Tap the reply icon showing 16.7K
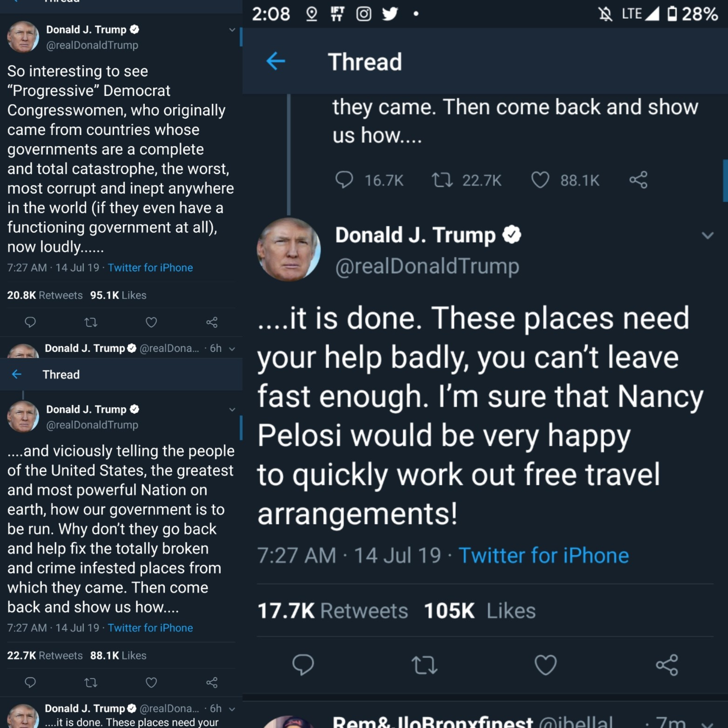The height and width of the screenshot is (728, 728). tap(344, 180)
